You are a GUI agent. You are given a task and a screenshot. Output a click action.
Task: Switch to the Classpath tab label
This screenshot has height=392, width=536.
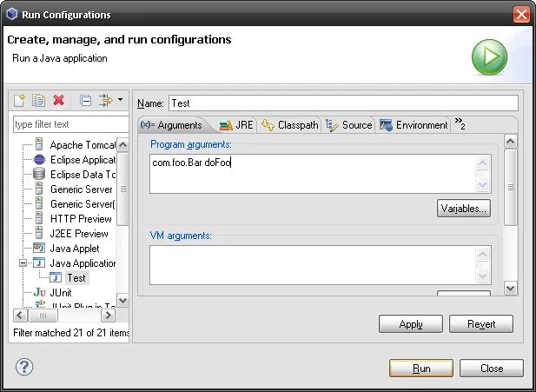coord(298,125)
